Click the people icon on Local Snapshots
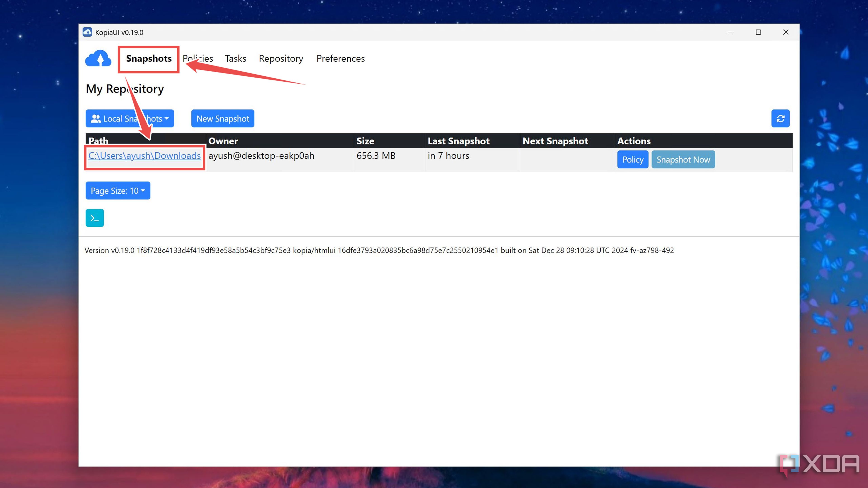Screen dimensions: 868x488 point(96,119)
